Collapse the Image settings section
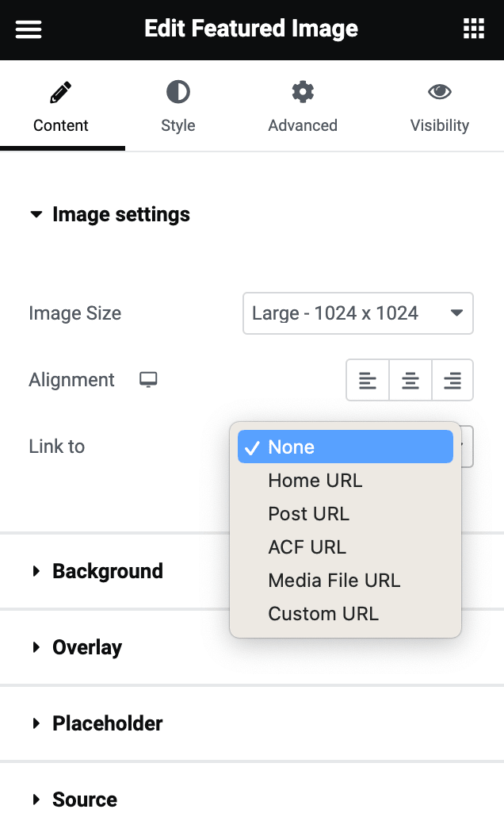 (x=109, y=215)
